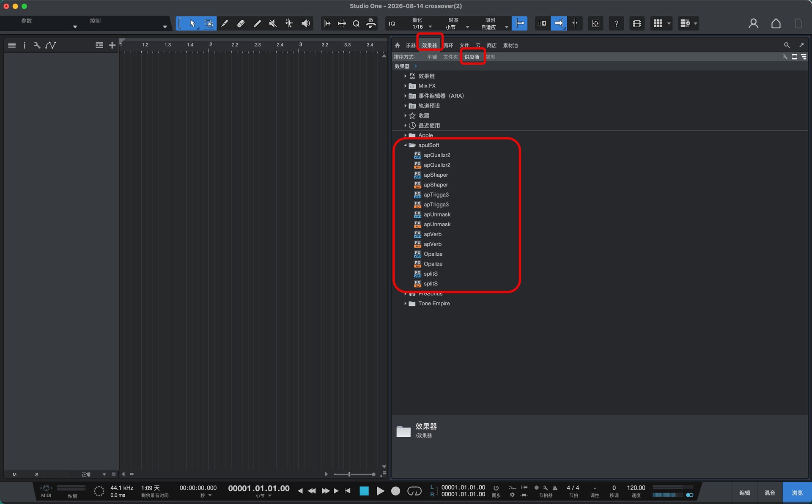Select the Eraser tool
The width and height of the screenshot is (812, 504).
(241, 24)
